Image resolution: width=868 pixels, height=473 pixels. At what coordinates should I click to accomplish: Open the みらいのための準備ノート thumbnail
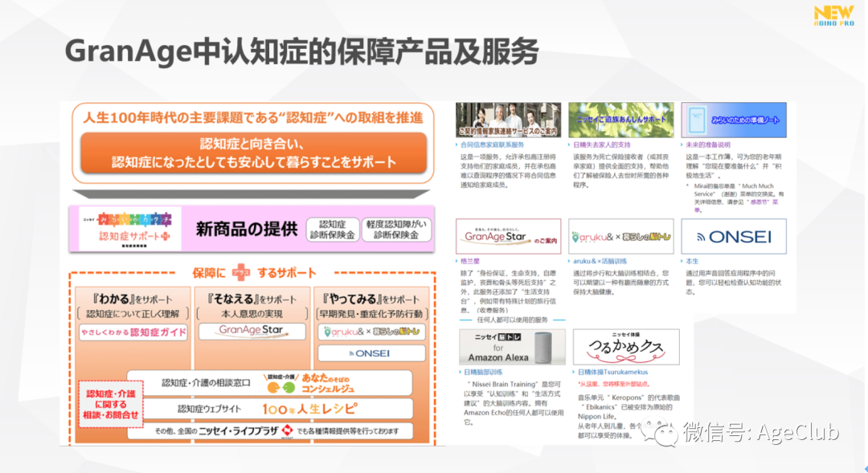(x=734, y=120)
